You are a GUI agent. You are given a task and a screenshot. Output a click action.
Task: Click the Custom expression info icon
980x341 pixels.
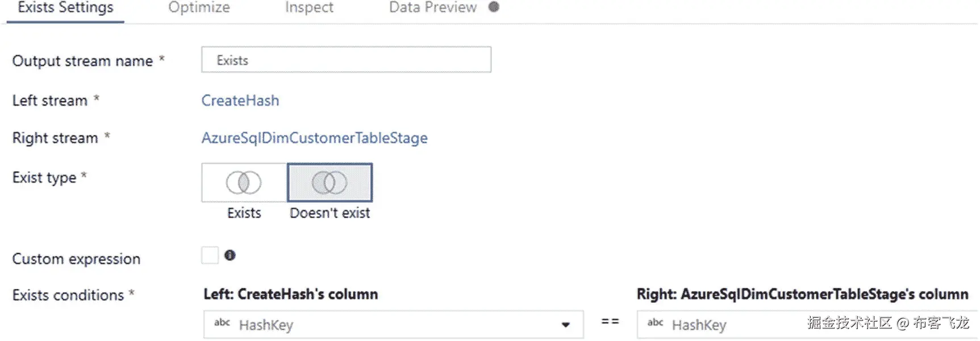[x=230, y=255]
